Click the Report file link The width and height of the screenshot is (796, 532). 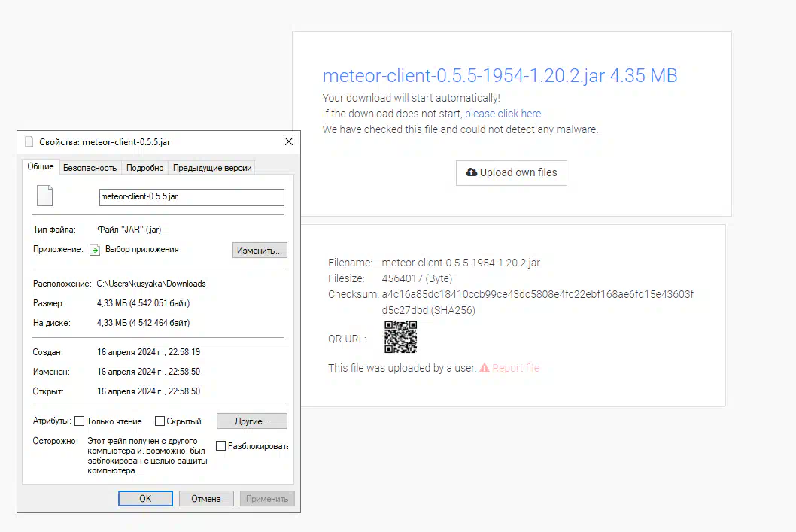point(515,368)
